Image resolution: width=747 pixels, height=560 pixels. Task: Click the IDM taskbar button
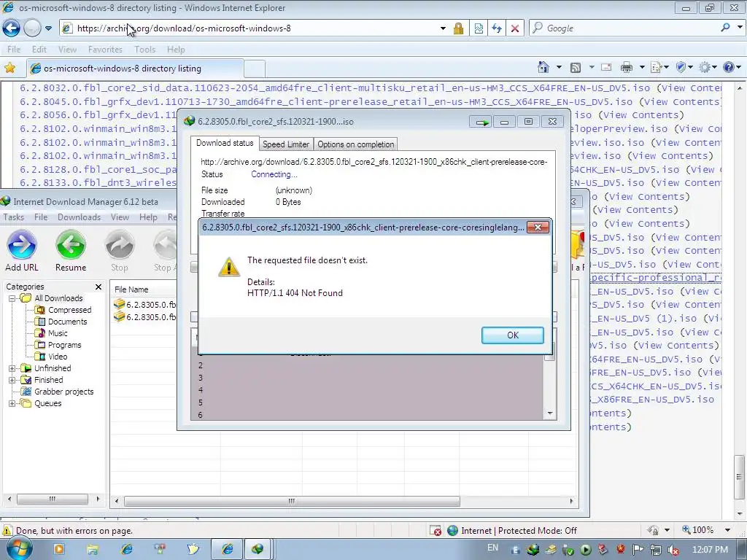coord(258,549)
